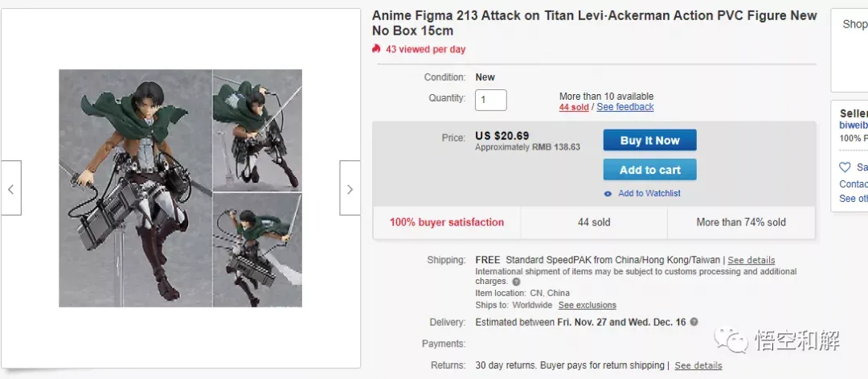Open shipping "See details" link
Image resolution: width=868 pixels, height=379 pixels.
(x=751, y=261)
